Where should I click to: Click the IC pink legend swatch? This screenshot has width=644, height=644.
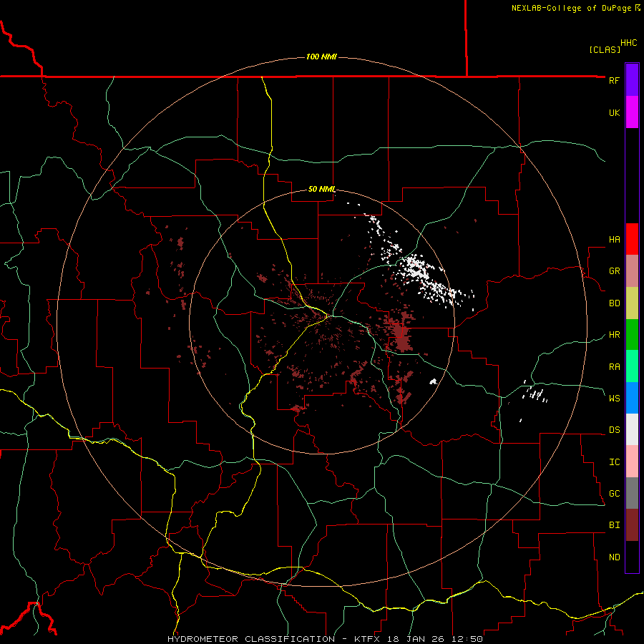(x=632, y=462)
